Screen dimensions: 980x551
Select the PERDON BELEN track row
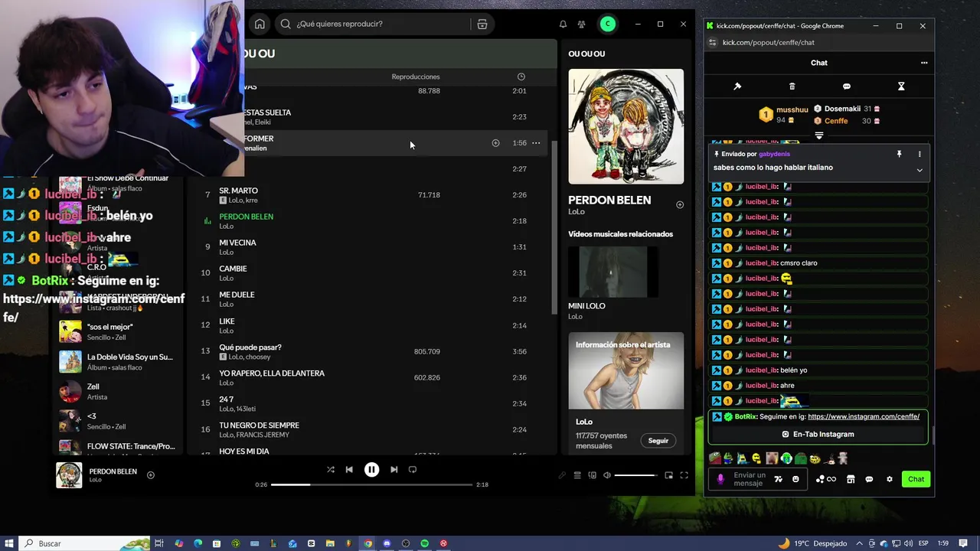tap(373, 221)
